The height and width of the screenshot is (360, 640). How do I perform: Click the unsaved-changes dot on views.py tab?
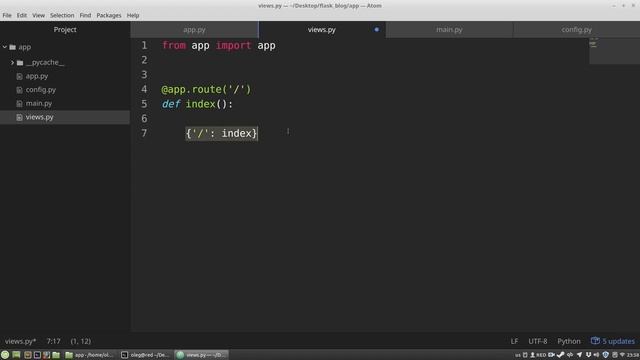coord(376,29)
